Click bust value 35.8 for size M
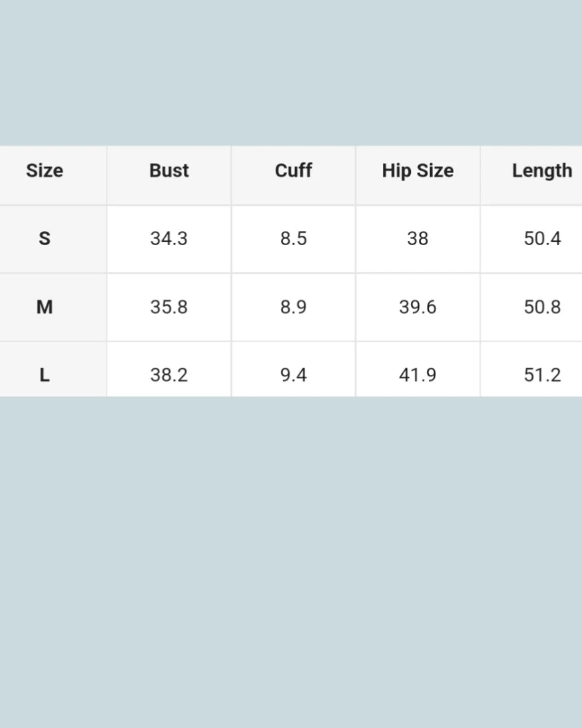The height and width of the screenshot is (728, 582). tap(169, 307)
